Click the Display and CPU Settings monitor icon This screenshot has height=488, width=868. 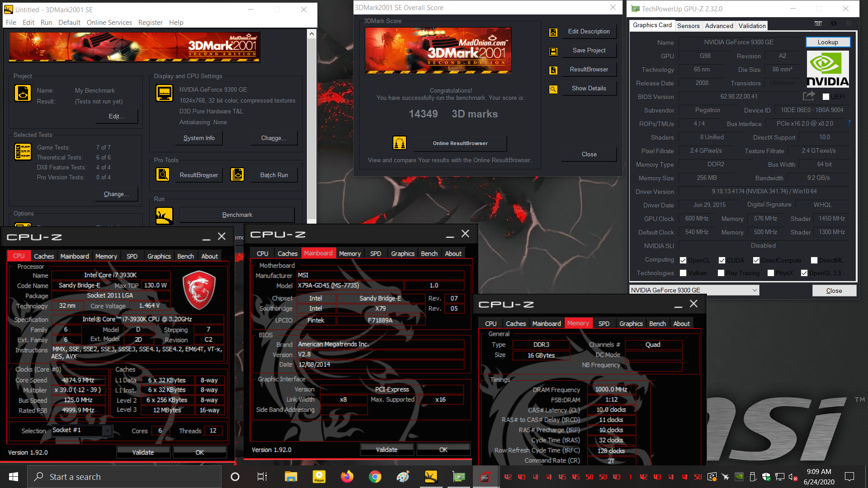point(164,93)
